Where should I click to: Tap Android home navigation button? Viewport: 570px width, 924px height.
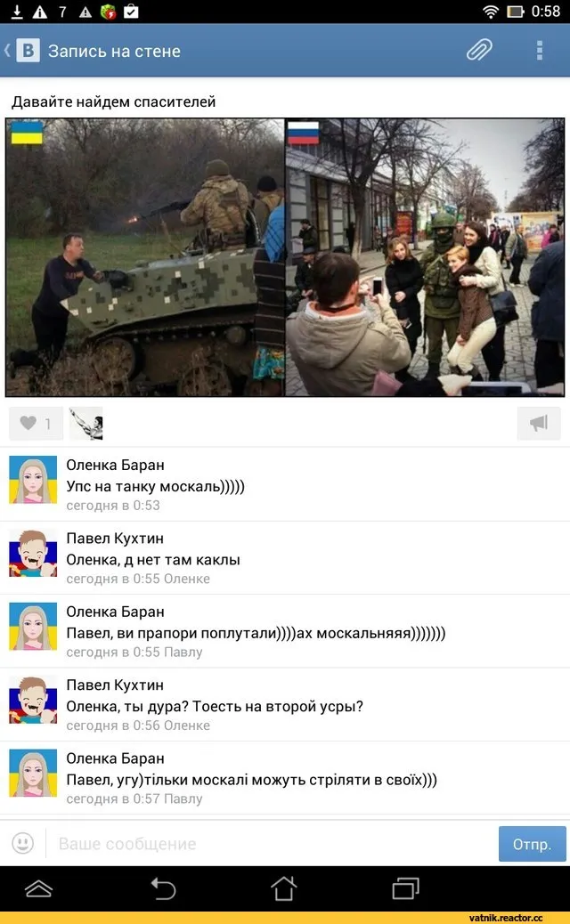(x=283, y=888)
